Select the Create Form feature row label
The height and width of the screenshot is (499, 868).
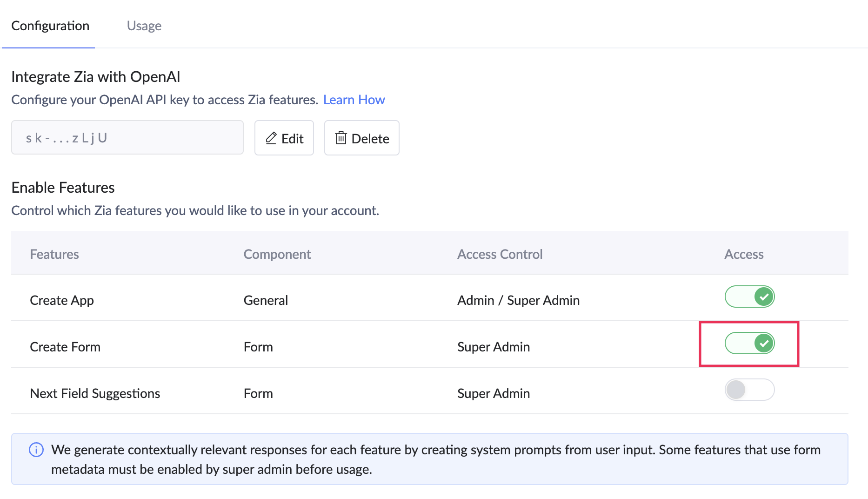65,347
